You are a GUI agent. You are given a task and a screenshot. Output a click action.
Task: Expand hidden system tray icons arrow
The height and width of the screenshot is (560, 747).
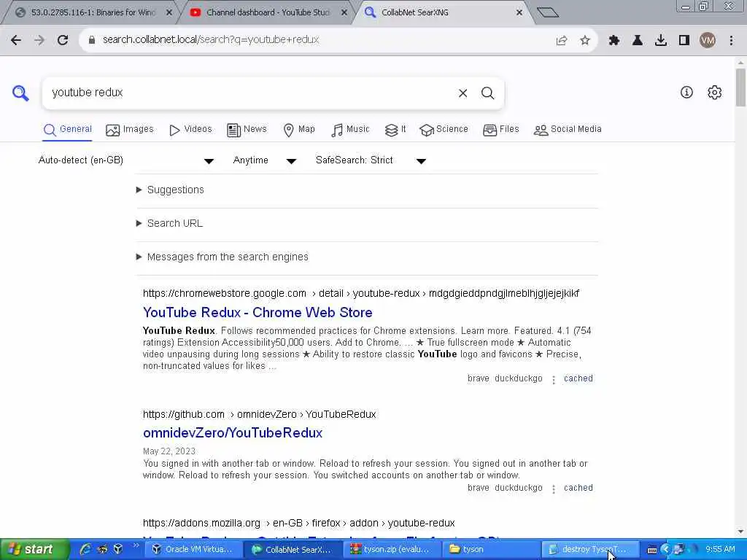coord(665,550)
